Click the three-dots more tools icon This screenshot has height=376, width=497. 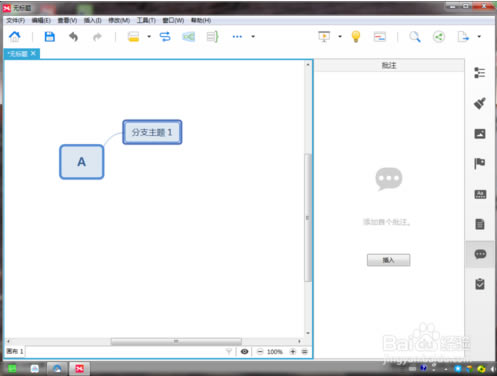pyautogui.click(x=237, y=36)
